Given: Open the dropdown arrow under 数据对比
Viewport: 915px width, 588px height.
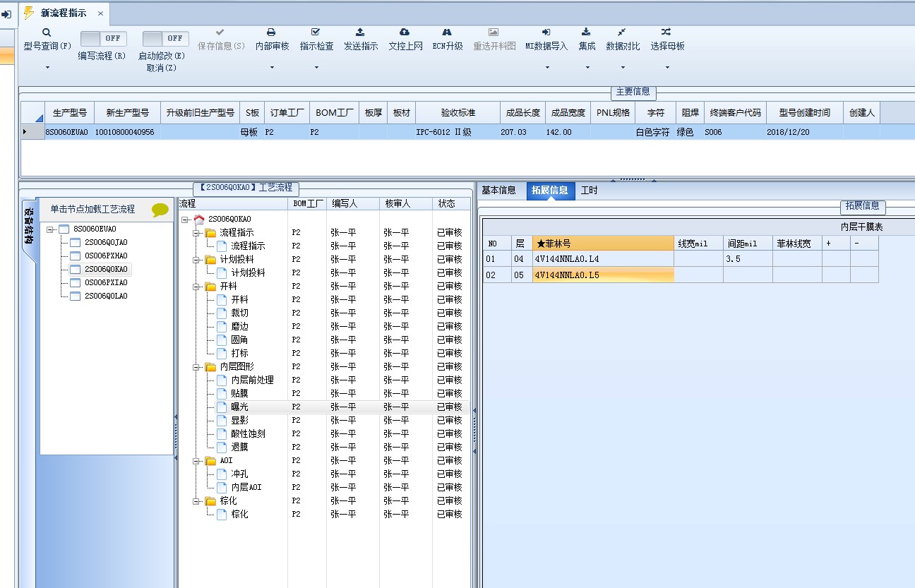Looking at the screenshot, I should [x=623, y=68].
